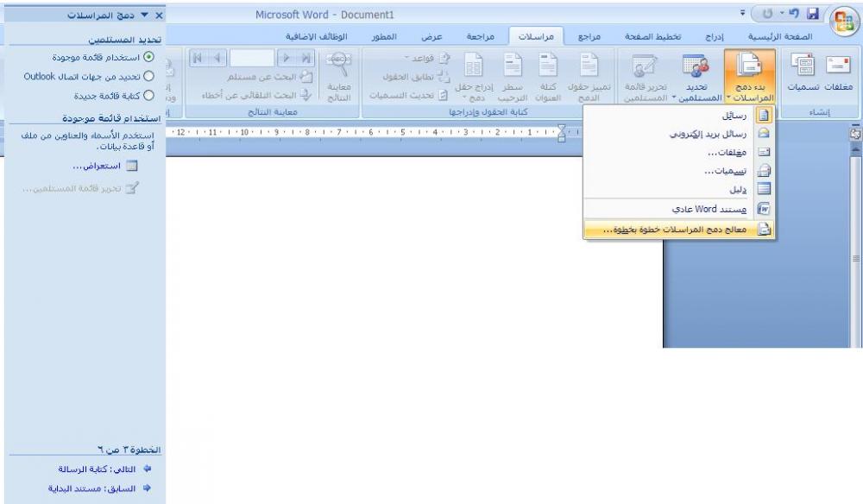This screenshot has width=863, height=504.
Task: Open the Developer (المطور) tab
Action: (x=384, y=37)
